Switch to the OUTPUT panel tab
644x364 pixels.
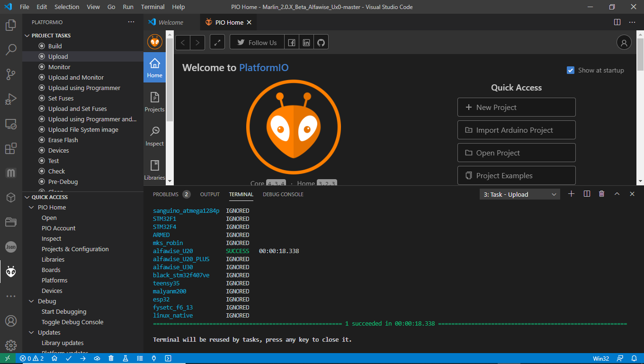click(210, 194)
